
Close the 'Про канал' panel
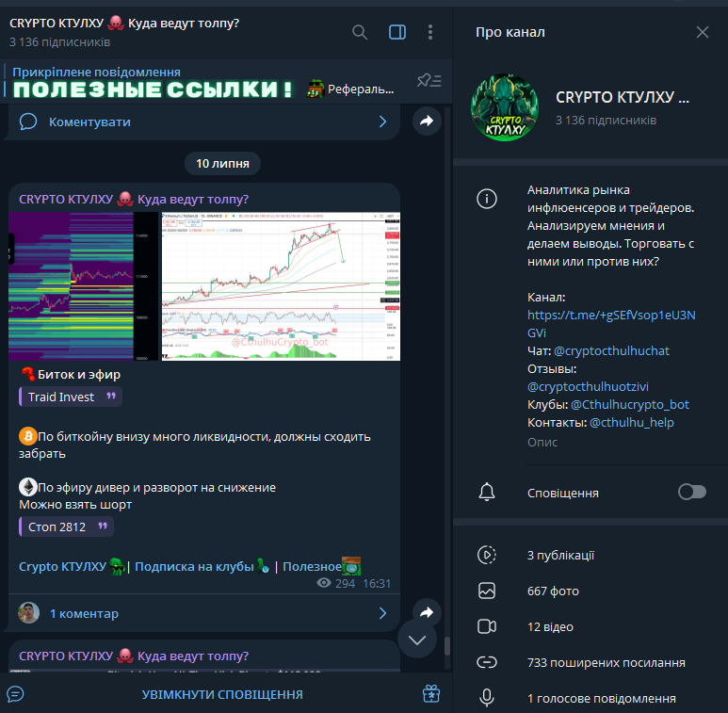coord(703,32)
